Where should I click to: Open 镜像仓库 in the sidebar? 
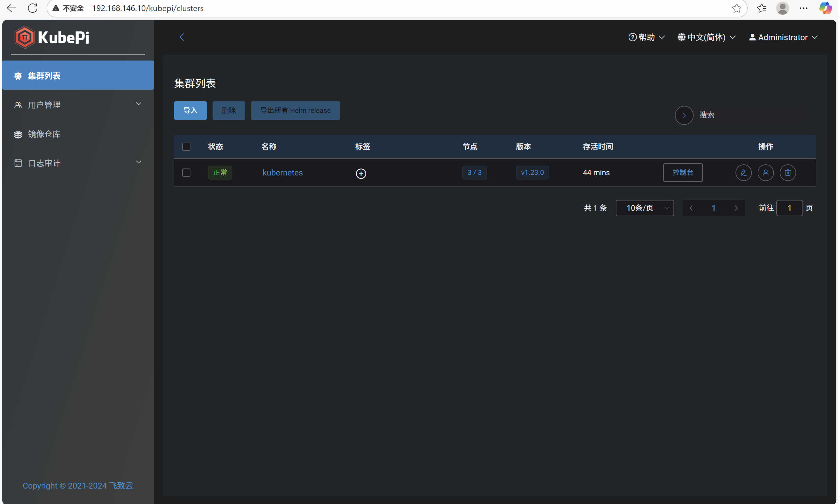click(44, 134)
